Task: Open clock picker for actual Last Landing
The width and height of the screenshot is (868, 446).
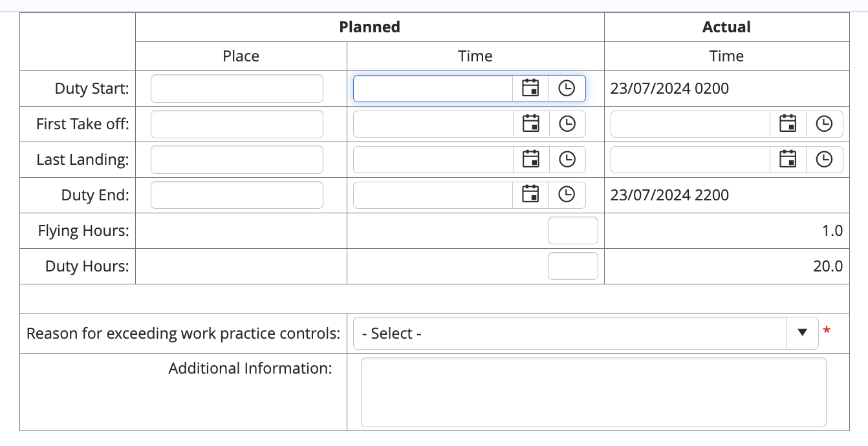Action: [x=824, y=160]
